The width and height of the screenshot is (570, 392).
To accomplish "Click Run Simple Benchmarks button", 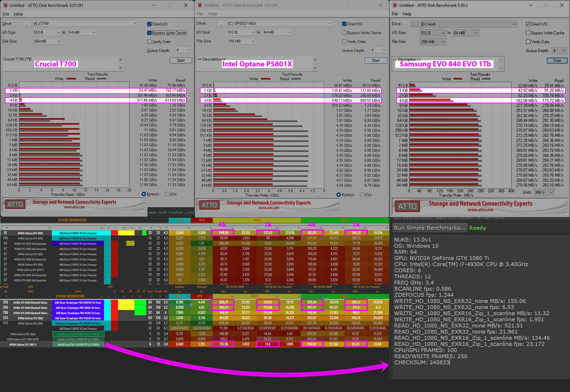I will [430, 228].
